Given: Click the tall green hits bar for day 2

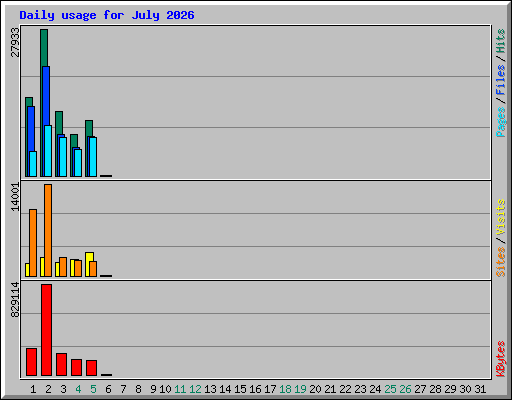Looking at the screenshot, I should coord(44,48).
